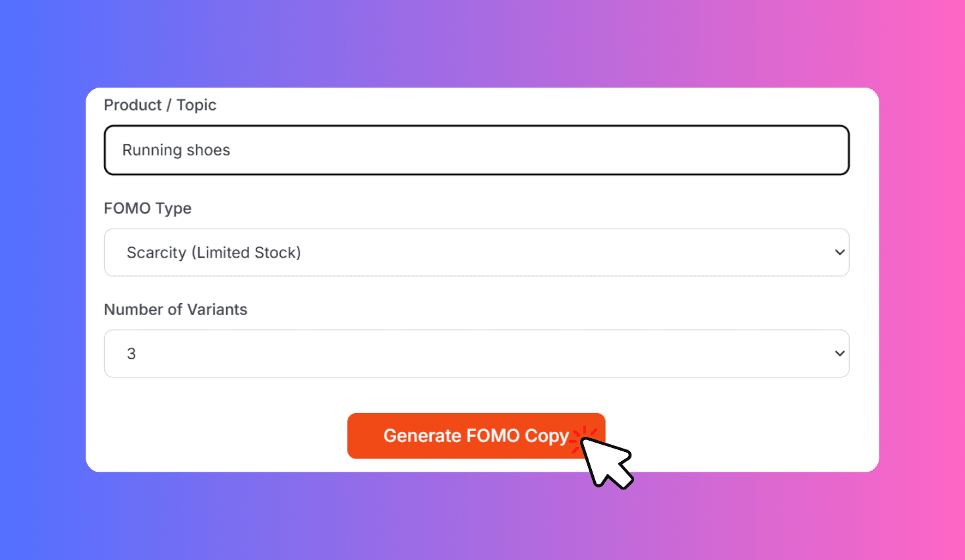This screenshot has width=965, height=560.
Task: Click the "FOMO Type" label
Action: point(148,208)
